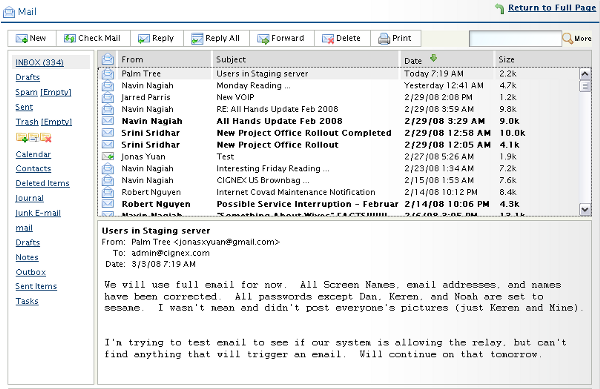The width and height of the screenshot is (600, 389).
Task: Delete the selected message
Action: click(342, 38)
